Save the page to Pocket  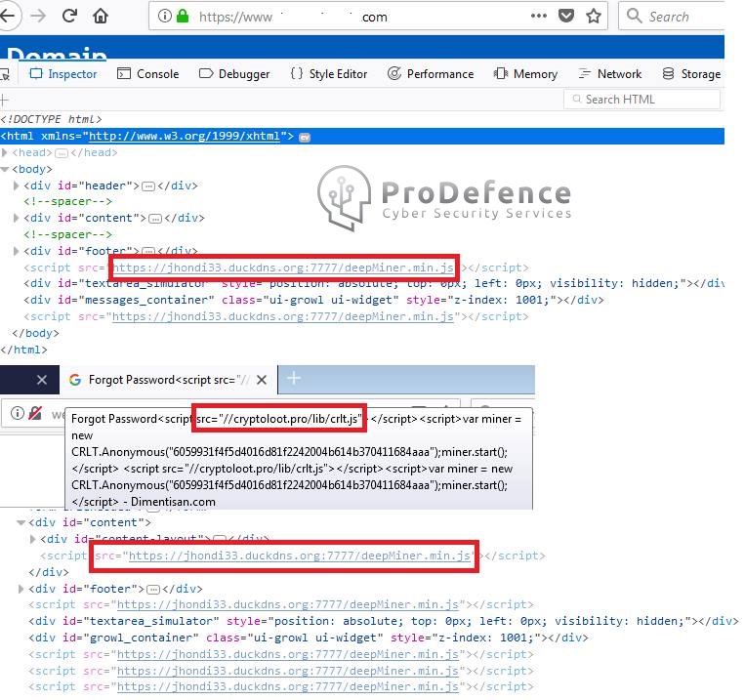click(x=565, y=17)
